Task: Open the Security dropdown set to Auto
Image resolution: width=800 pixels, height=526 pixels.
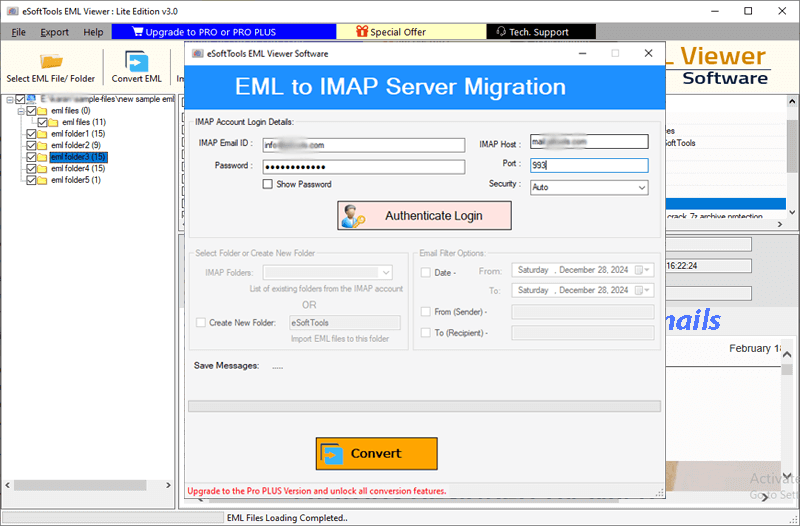Action: [641, 188]
